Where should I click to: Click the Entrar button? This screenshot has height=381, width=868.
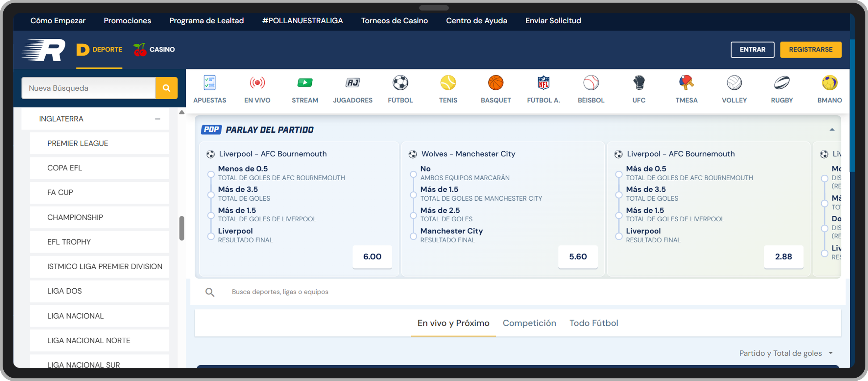click(x=752, y=50)
